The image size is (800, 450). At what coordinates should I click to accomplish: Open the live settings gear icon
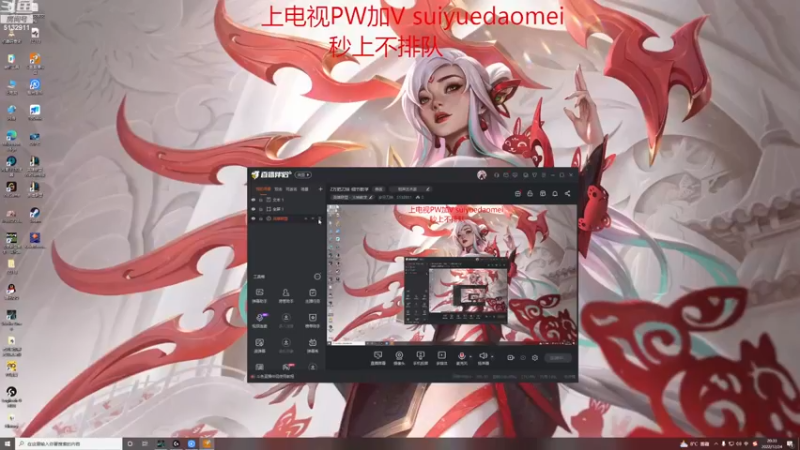click(x=535, y=358)
